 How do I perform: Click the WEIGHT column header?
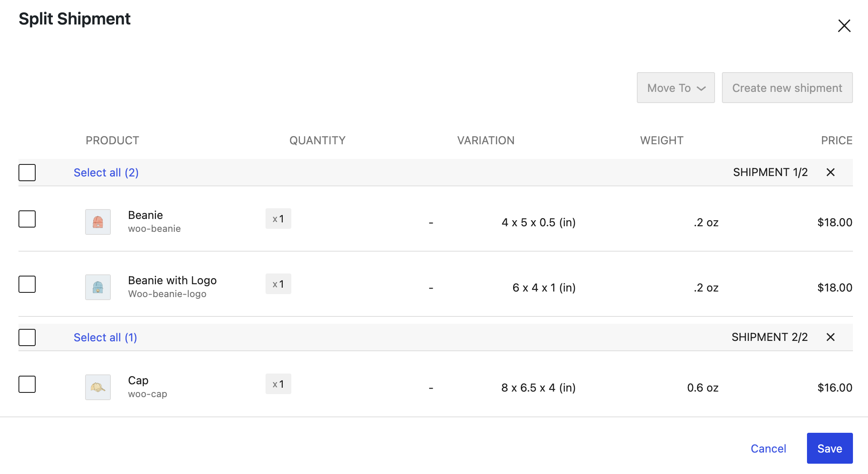point(661,140)
